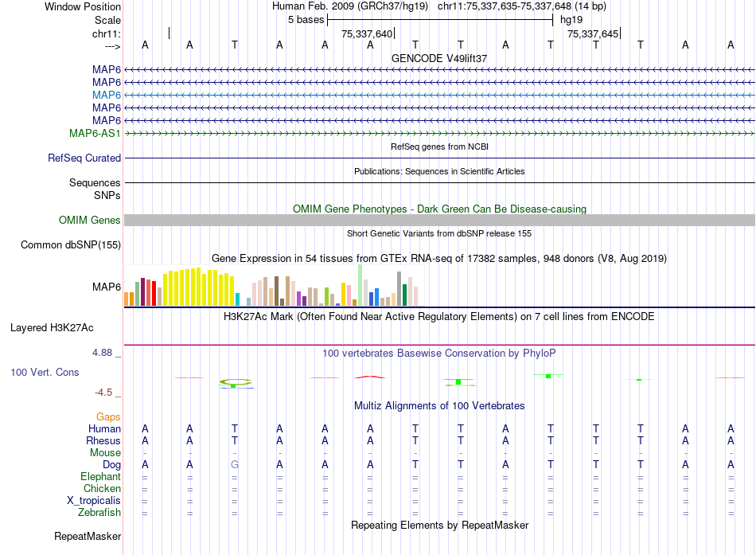Open 'Repeating Elements by RepeatMasker' title

(x=439, y=525)
